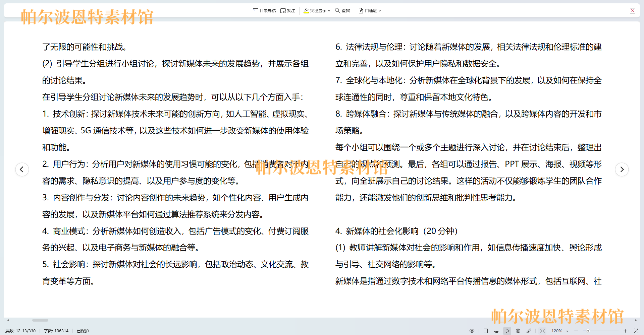Go to the previous page arrow

tap(22, 169)
